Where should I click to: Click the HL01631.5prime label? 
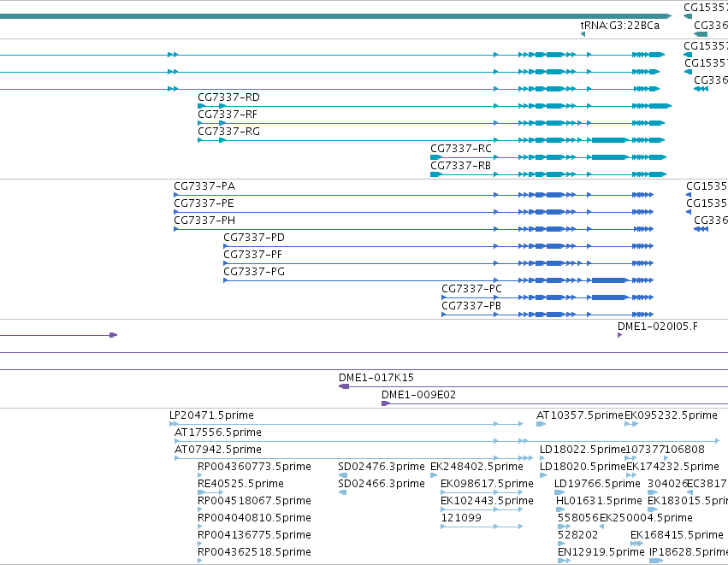pos(599,502)
